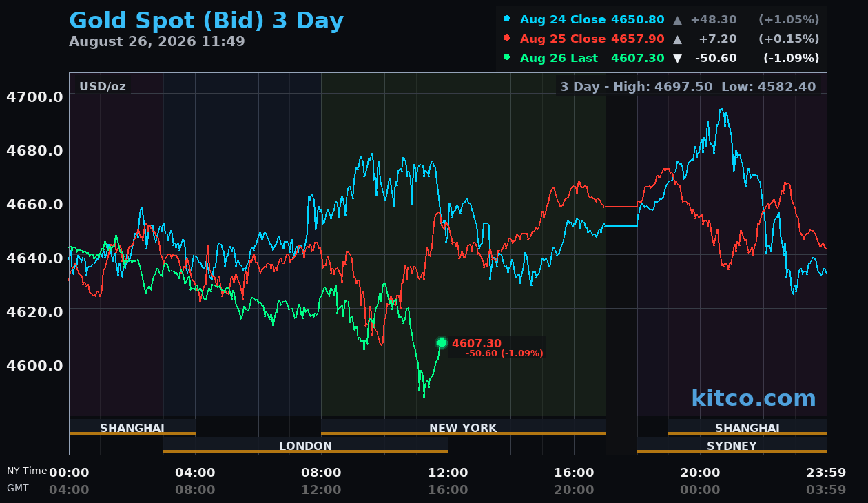This screenshot has height=503, width=868.
Task: Click the up triangle beside +7.20
Action: 677,39
